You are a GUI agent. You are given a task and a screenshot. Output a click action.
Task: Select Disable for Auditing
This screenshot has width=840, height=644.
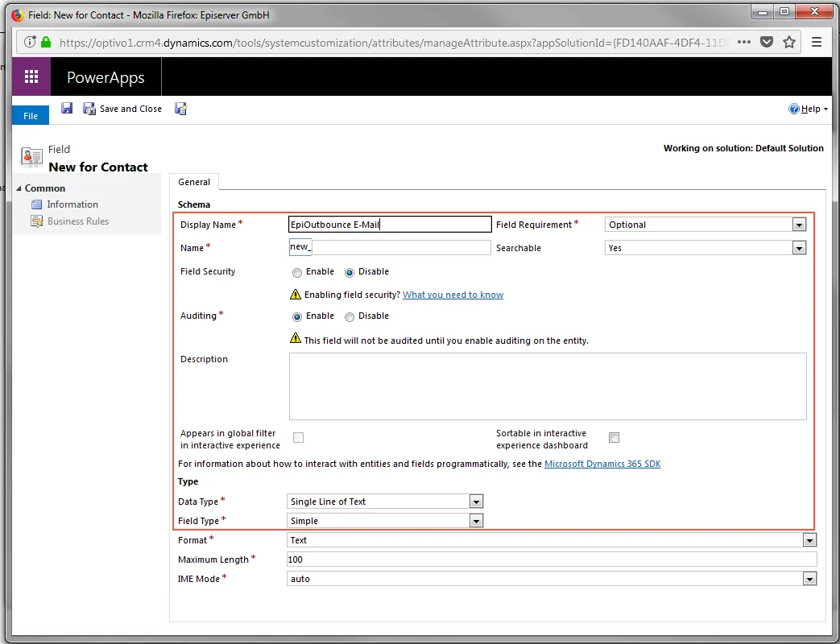click(x=350, y=317)
